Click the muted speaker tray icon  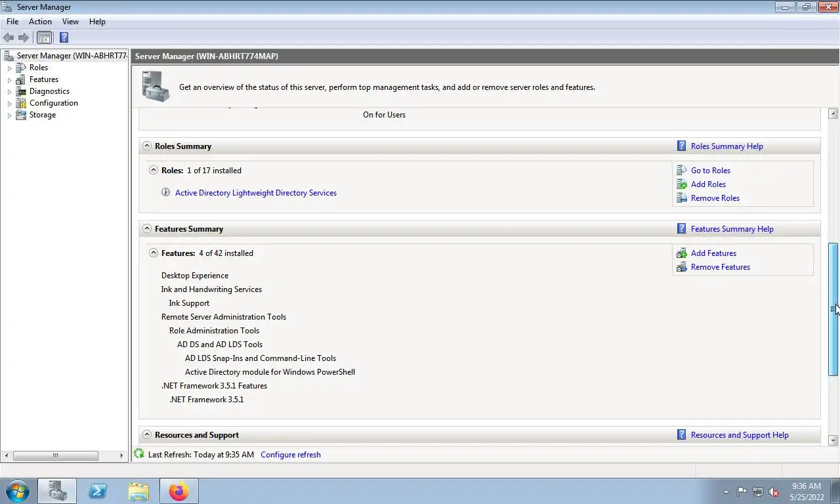pos(774,492)
